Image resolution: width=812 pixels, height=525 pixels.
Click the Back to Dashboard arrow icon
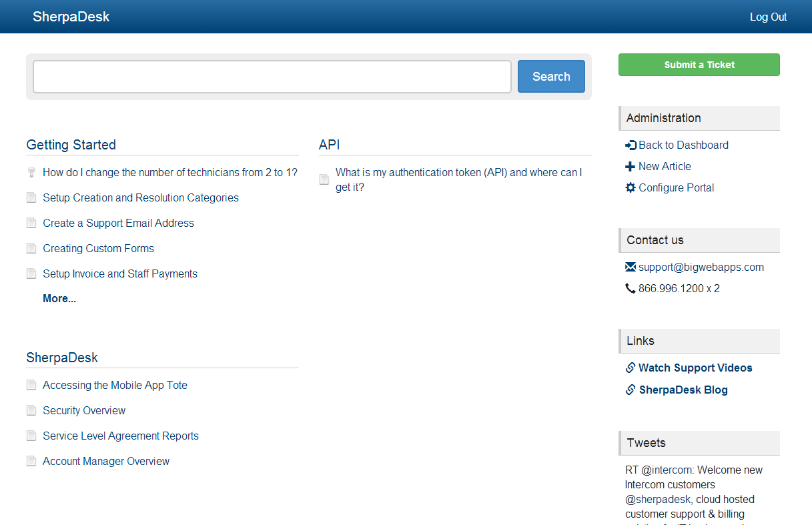click(631, 145)
